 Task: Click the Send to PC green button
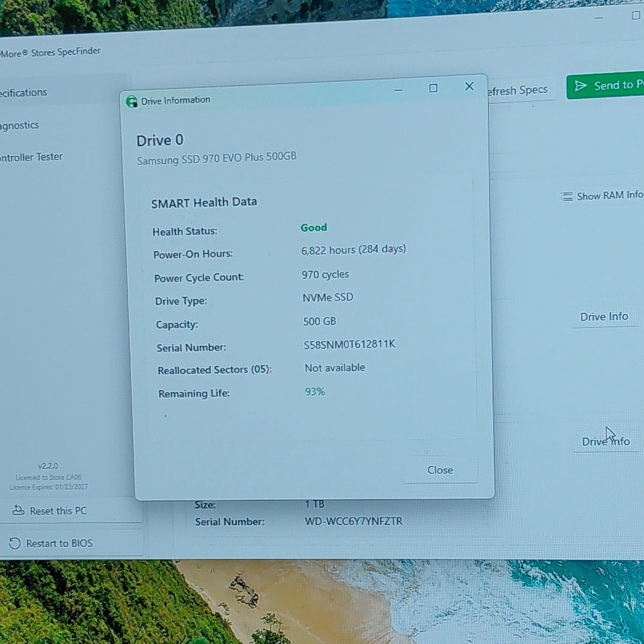click(x=605, y=86)
